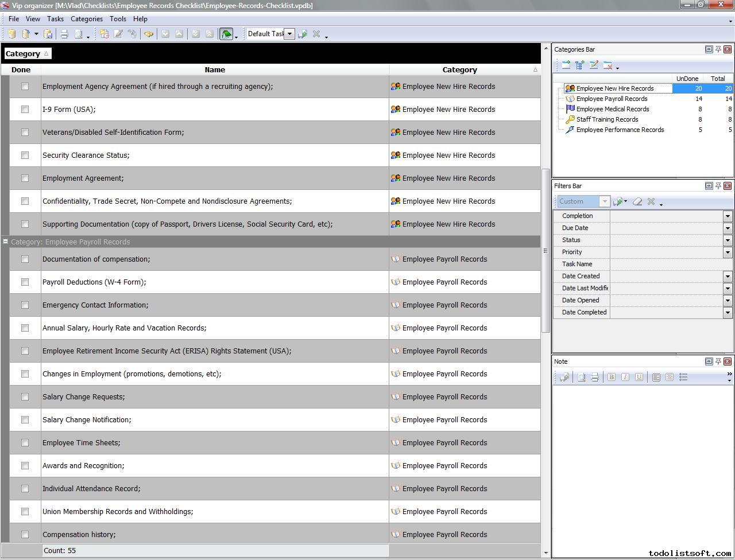Click the Save database icon in the main toolbar
The width and height of the screenshot is (735, 560).
click(48, 34)
